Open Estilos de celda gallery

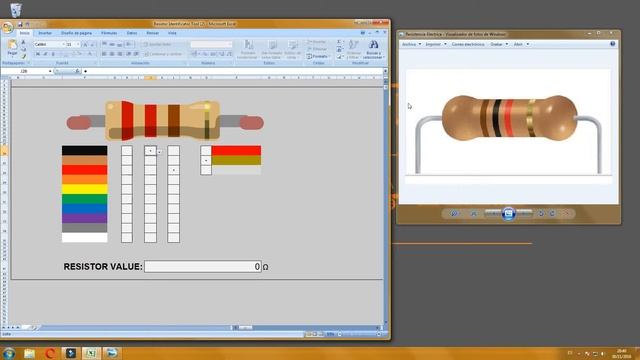point(292,49)
